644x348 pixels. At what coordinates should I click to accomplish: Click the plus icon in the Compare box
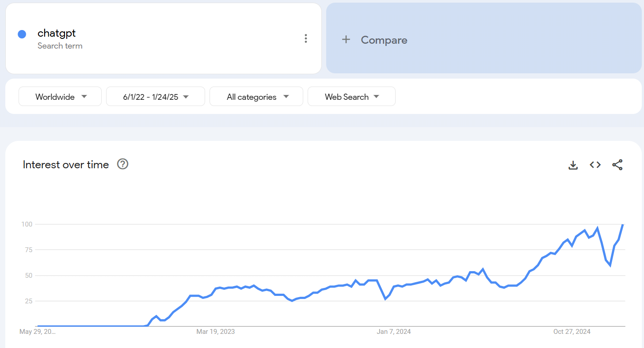[x=346, y=40]
